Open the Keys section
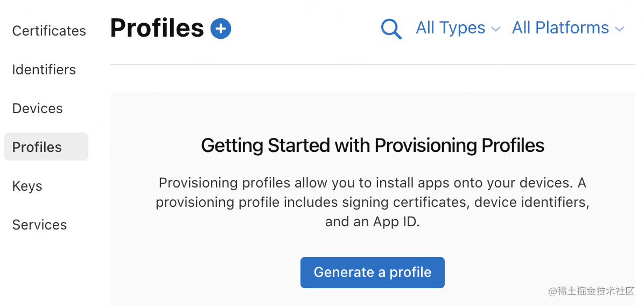This screenshot has height=306, width=644. tap(27, 186)
